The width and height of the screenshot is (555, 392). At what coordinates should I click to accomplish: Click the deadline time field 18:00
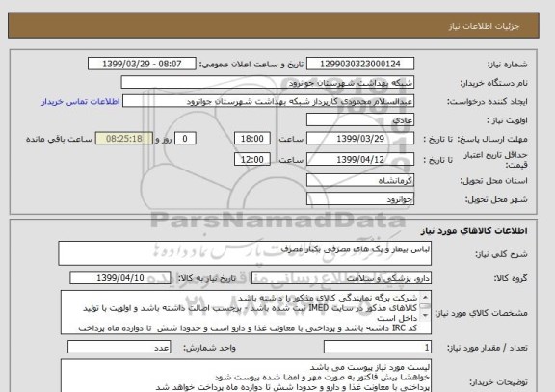[x=252, y=139]
